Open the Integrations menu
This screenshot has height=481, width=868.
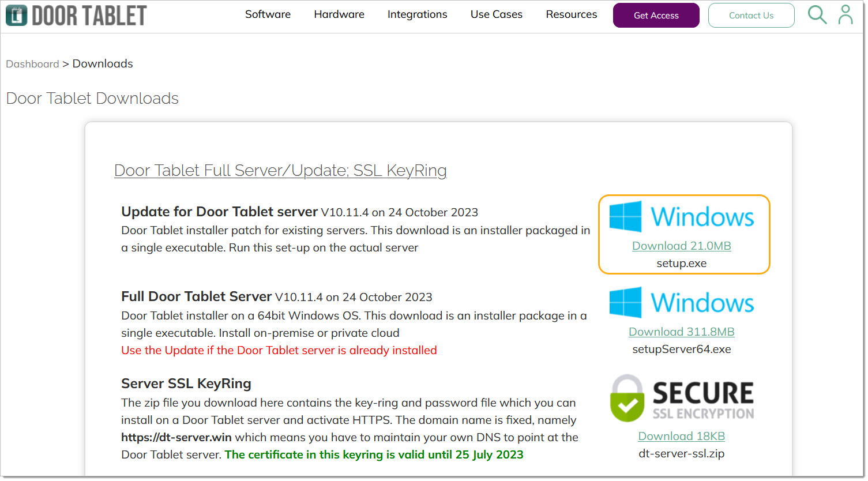pyautogui.click(x=417, y=14)
